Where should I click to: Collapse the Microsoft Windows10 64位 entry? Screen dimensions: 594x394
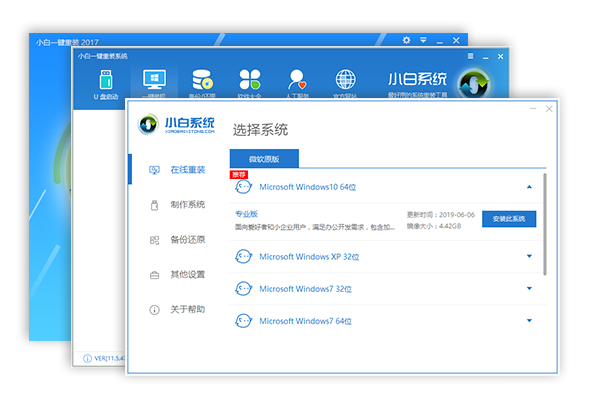529,187
